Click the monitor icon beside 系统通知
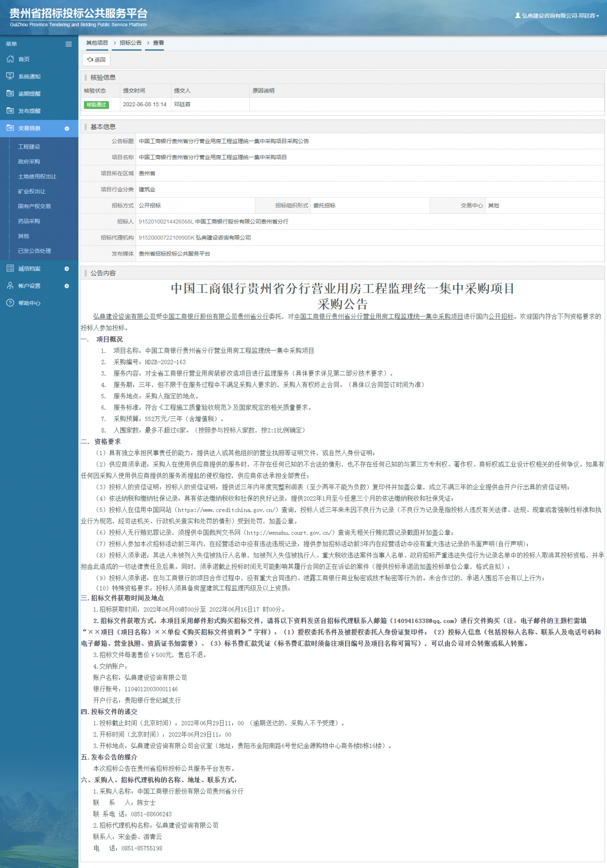Image resolution: width=607 pixels, height=868 pixels. pos(10,76)
